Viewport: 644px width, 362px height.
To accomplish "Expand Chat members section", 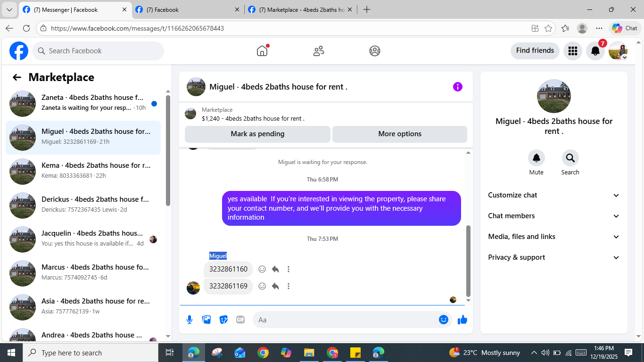I will (x=553, y=216).
